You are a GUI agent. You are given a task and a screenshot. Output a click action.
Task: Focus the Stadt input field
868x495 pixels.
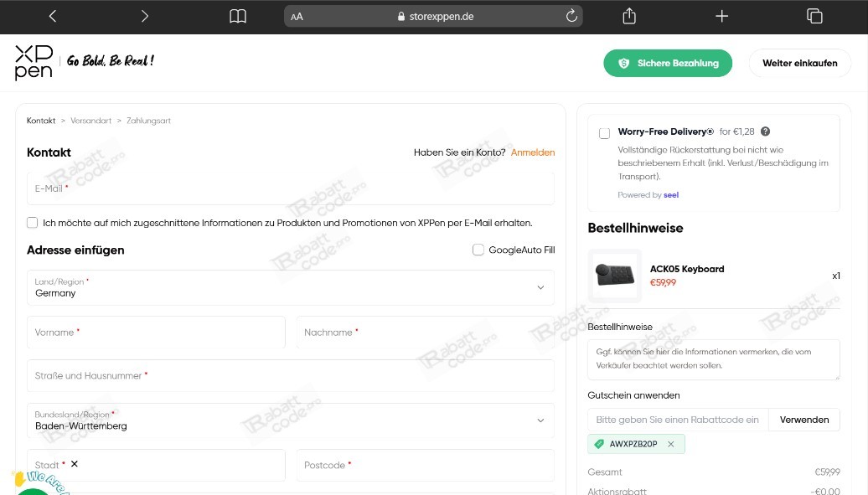pyautogui.click(x=156, y=465)
